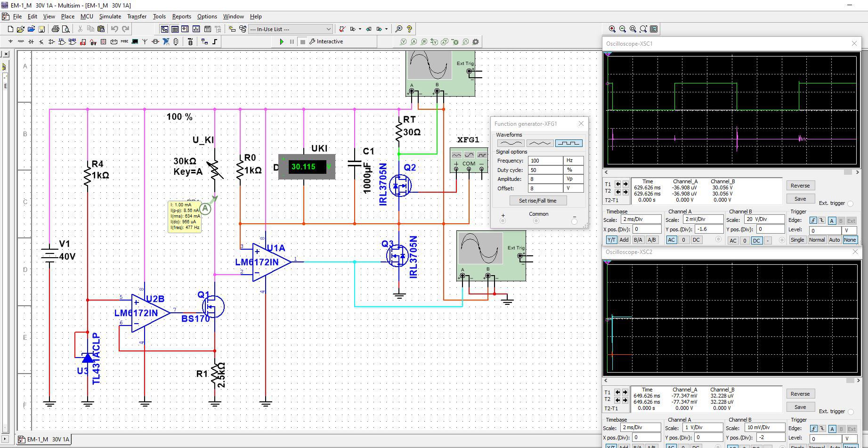Click the Print icon in the toolbar

(x=56, y=29)
